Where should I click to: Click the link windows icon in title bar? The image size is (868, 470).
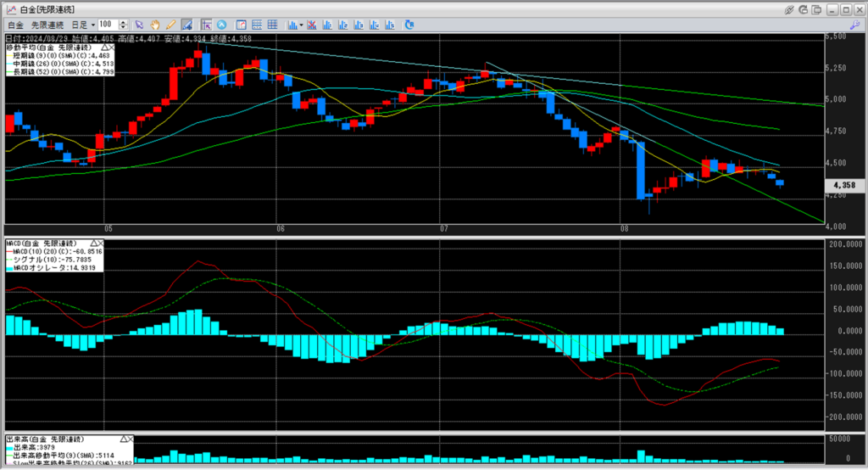click(789, 8)
